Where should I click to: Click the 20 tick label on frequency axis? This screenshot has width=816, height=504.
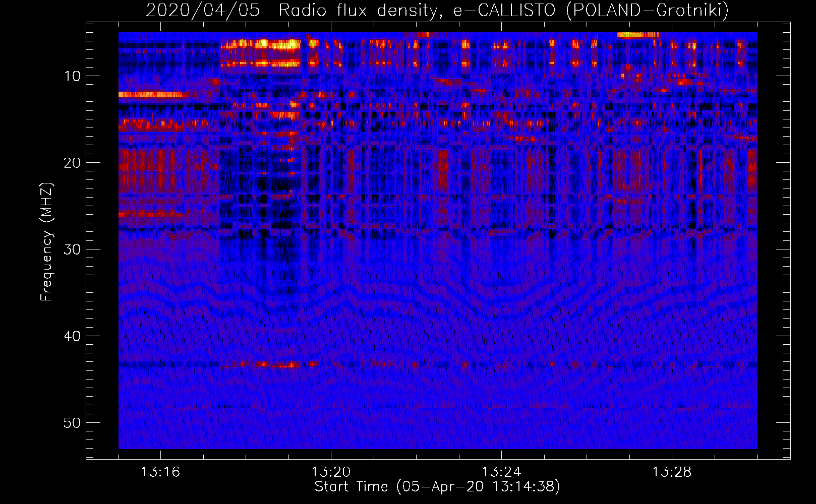[x=72, y=163]
